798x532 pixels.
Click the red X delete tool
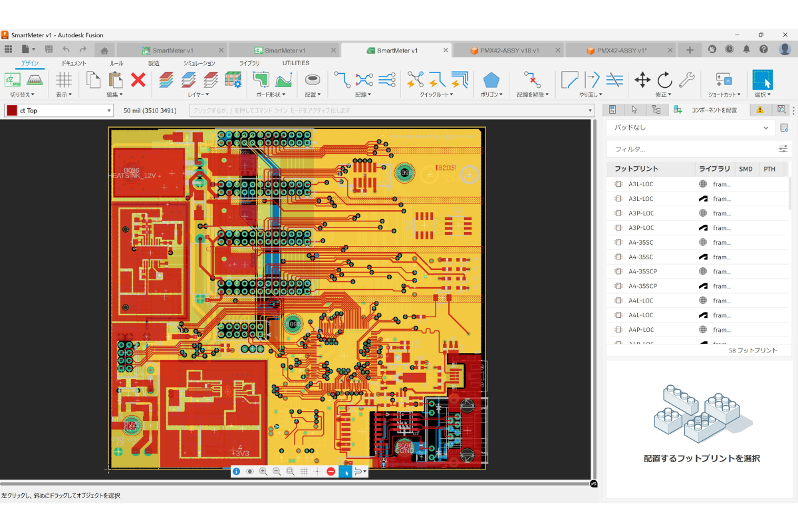pos(138,80)
